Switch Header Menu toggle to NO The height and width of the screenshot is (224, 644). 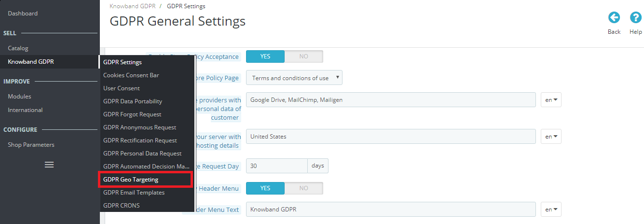click(303, 188)
